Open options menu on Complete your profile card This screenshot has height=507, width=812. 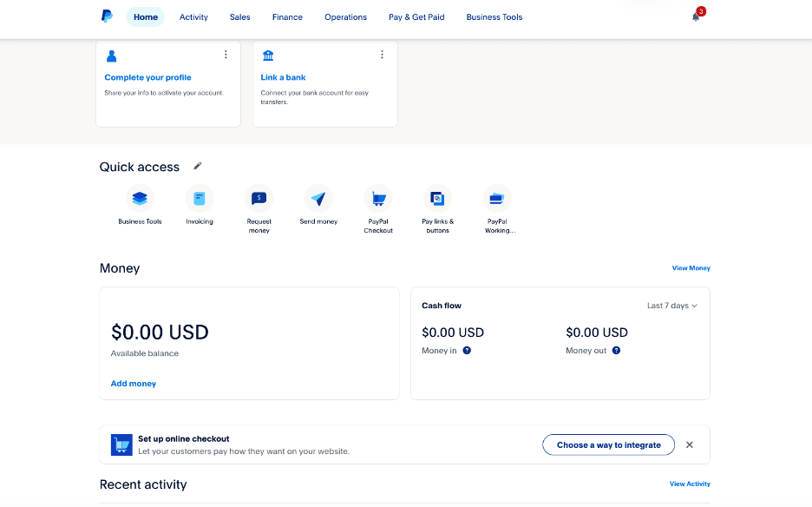point(226,54)
